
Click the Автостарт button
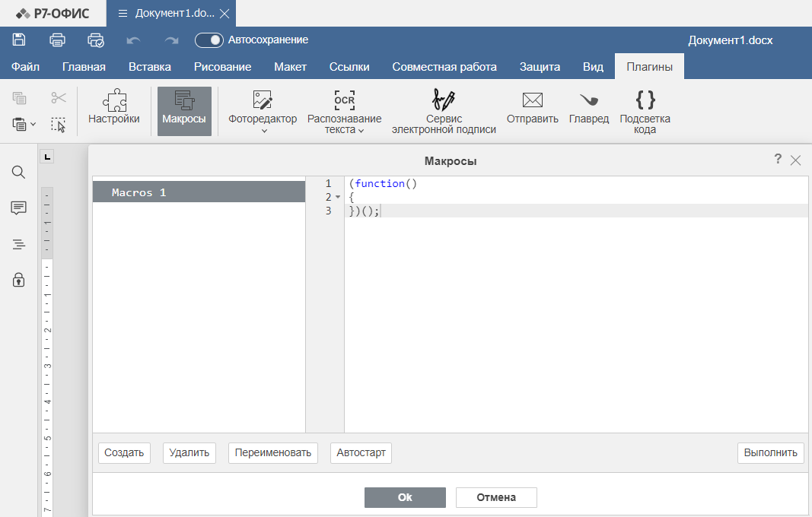361,453
